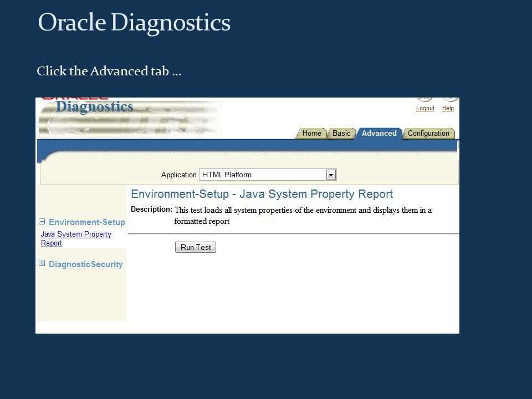Screen dimensions: 532x399
Task: Open the Help link
Action: [x=448, y=108]
